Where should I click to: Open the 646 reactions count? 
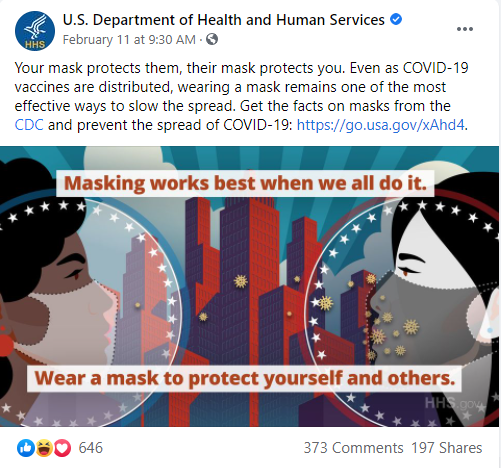[91, 448]
